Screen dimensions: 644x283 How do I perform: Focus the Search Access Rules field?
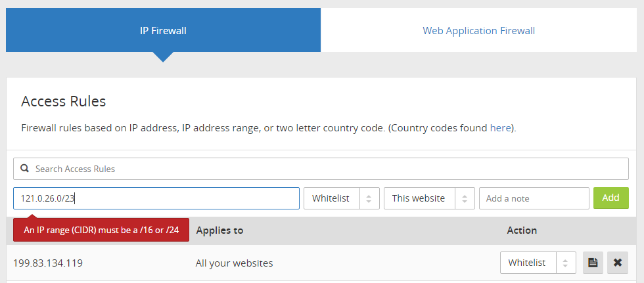(321, 169)
